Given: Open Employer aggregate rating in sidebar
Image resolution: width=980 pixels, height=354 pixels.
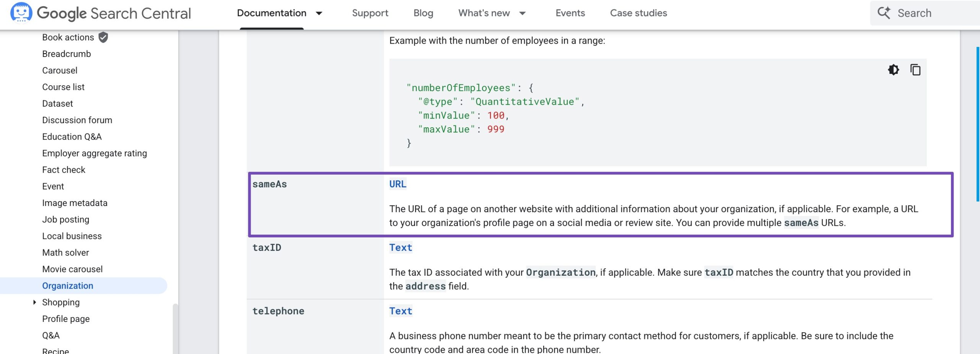Looking at the screenshot, I should (95, 153).
